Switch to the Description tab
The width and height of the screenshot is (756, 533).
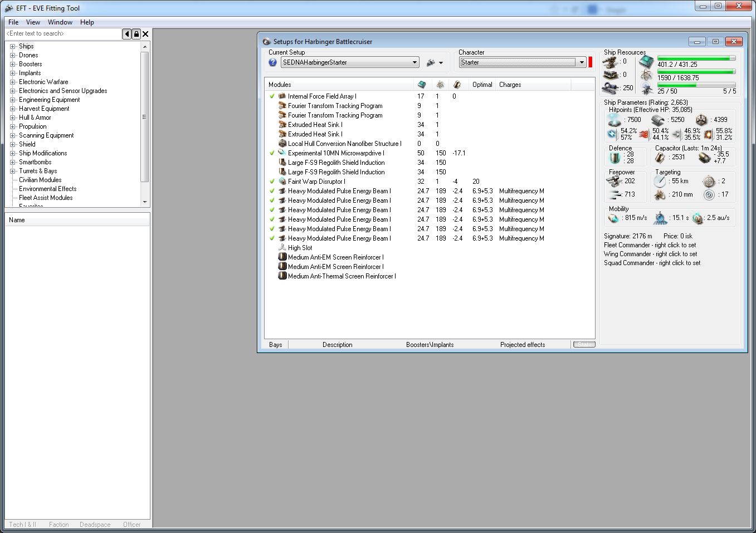click(x=338, y=345)
